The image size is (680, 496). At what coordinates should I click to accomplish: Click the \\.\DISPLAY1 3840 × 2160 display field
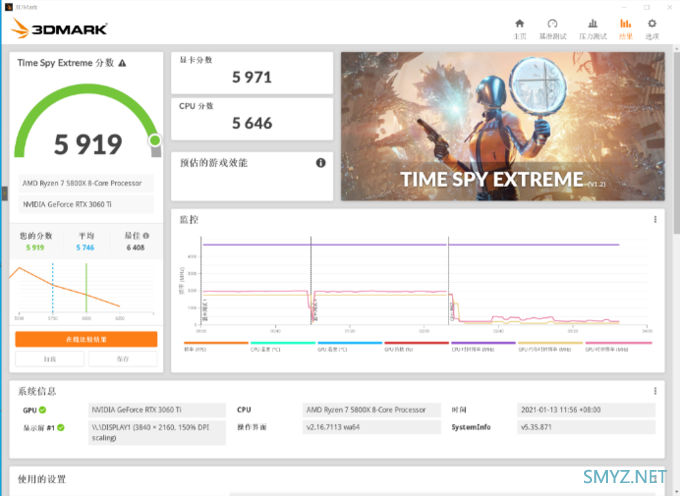coord(157,432)
